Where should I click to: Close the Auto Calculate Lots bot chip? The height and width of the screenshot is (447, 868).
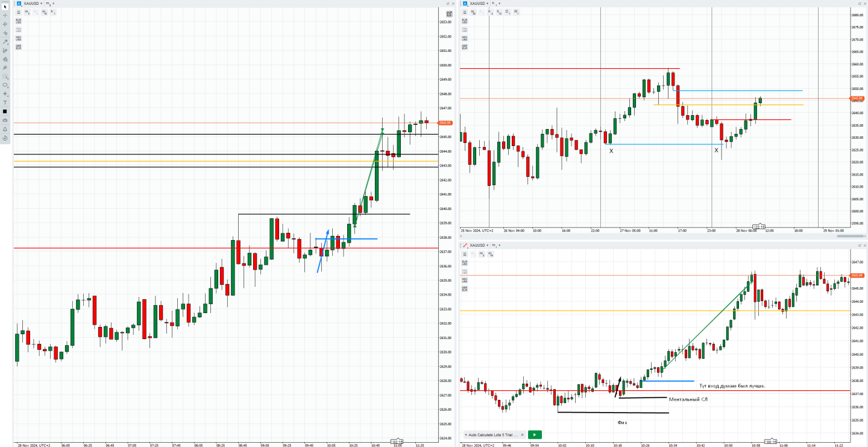[523, 434]
